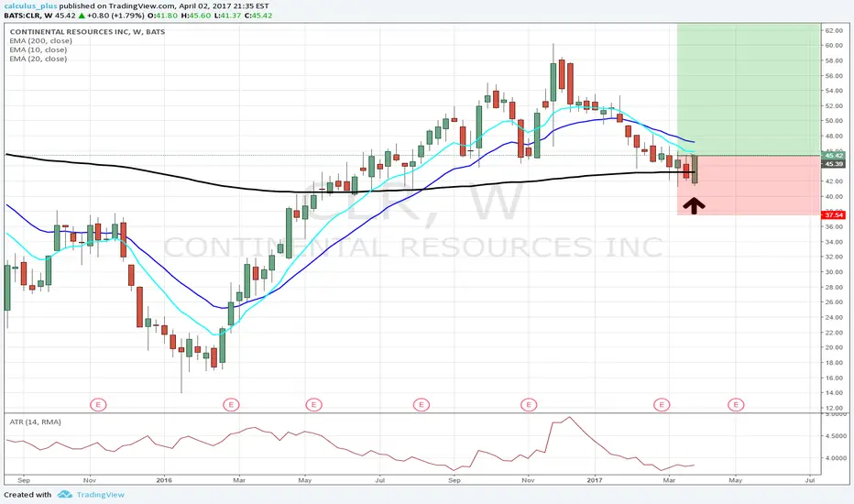Click the BATS:CLR symbol text in header
854x504 pixels.
(x=21, y=16)
